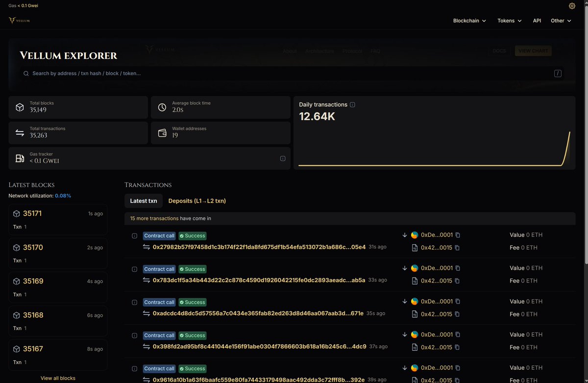
Task: Click the slash shortcut icon in search
Action: tap(558, 74)
